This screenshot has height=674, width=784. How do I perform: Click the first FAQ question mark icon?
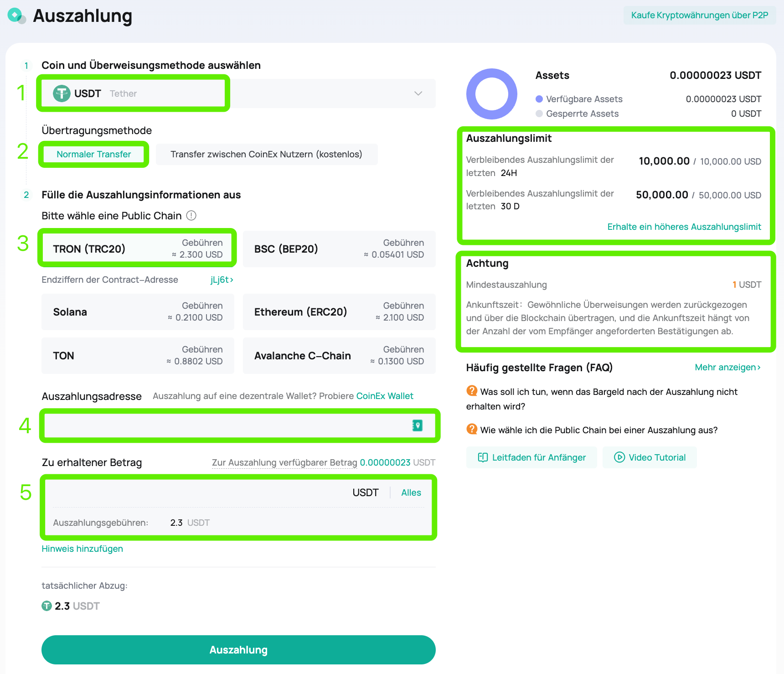click(472, 391)
